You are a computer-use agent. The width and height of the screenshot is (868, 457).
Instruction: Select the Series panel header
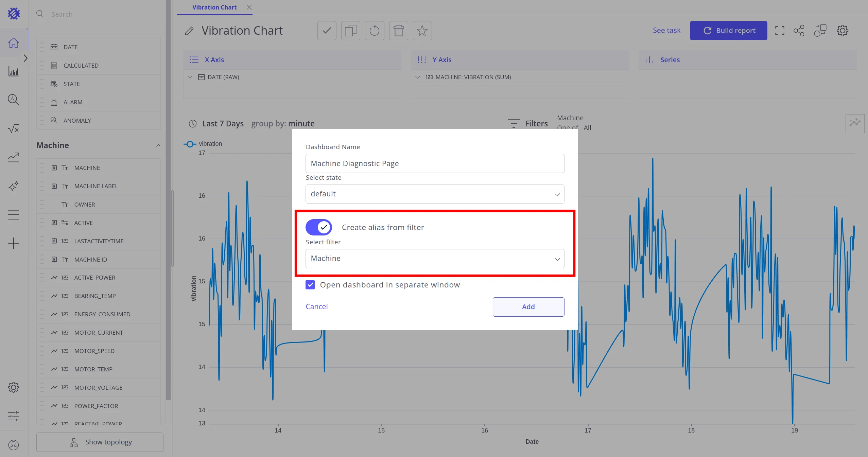tap(748, 60)
